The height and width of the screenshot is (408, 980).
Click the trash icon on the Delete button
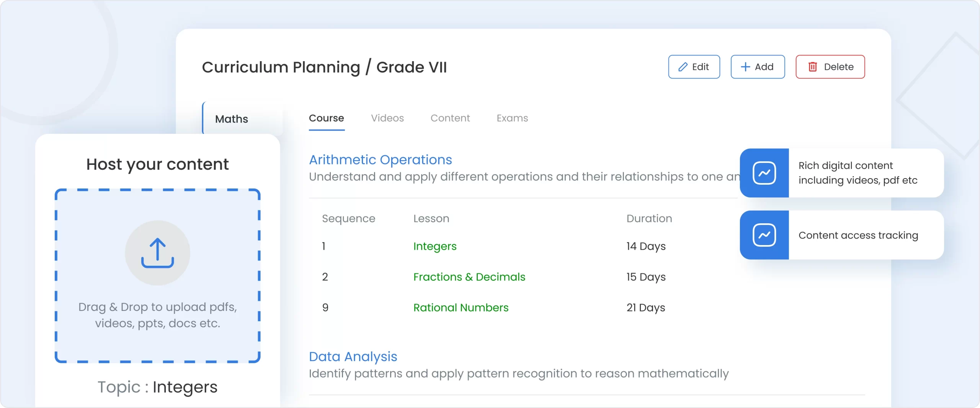tap(813, 67)
